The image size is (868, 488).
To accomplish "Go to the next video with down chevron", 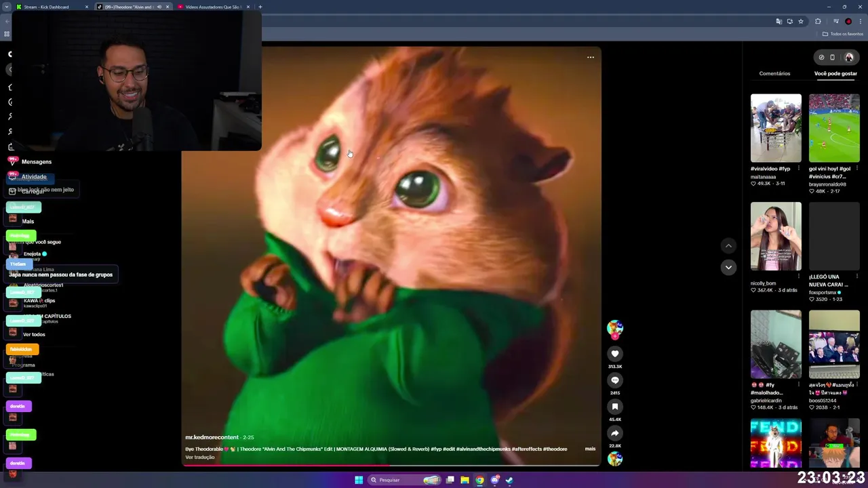I will [x=728, y=267].
